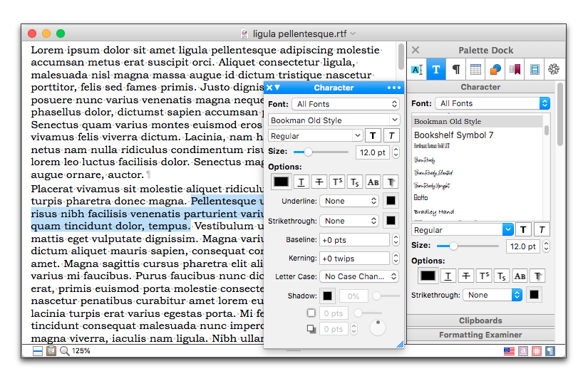Toggle pilcrow invisibles button in status bar

[x=550, y=351]
